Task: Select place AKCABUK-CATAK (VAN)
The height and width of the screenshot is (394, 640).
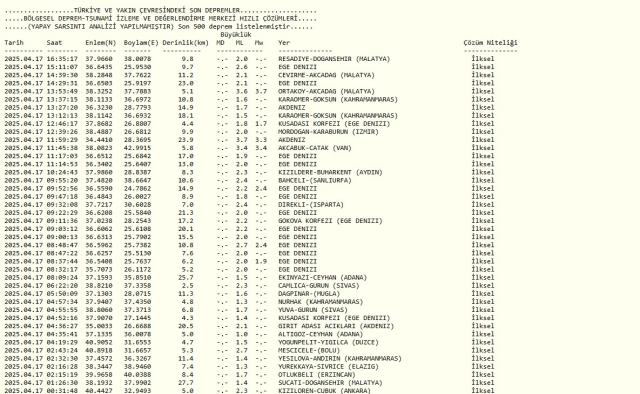Action: pos(315,148)
